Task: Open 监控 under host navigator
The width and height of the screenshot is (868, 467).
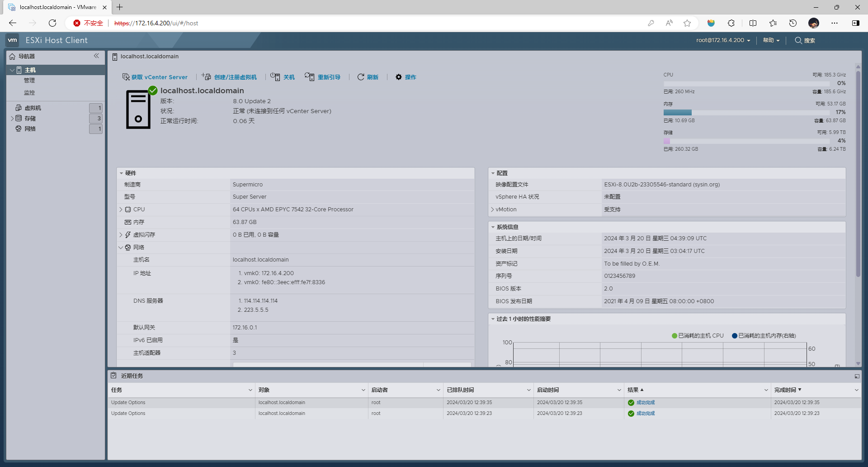Action: (29, 93)
